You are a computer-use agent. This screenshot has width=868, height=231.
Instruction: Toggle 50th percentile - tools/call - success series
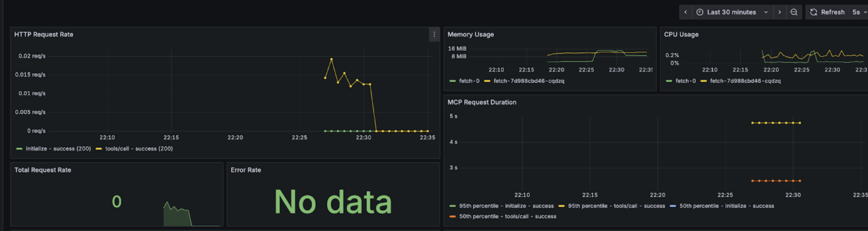(x=508, y=216)
